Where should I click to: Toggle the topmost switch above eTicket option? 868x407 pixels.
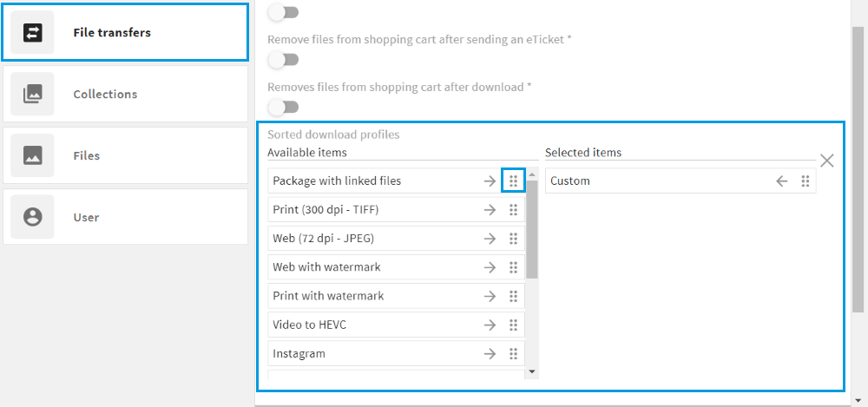click(284, 12)
